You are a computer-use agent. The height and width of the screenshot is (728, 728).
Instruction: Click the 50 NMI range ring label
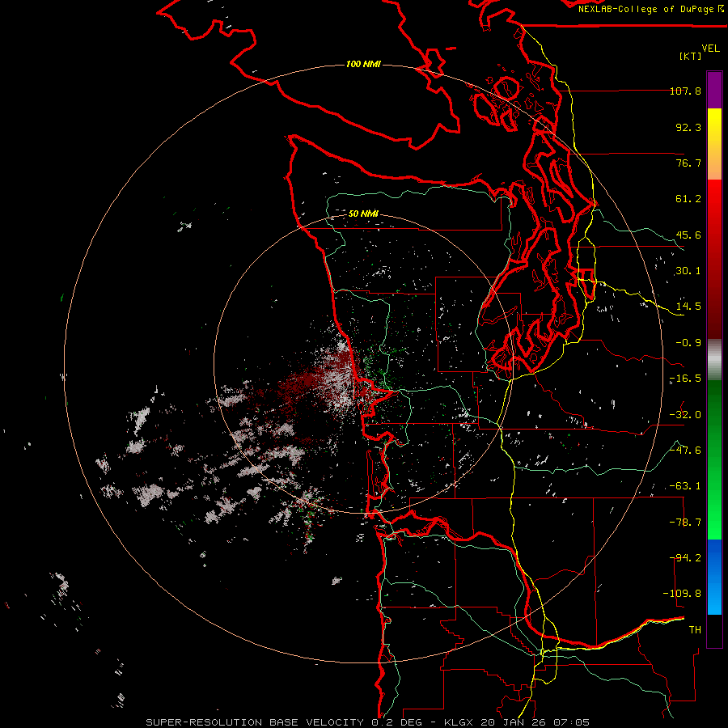pos(363,214)
